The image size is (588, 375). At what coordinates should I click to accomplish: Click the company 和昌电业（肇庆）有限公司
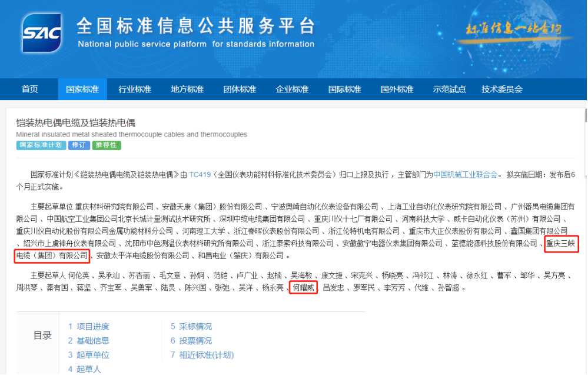point(241,255)
